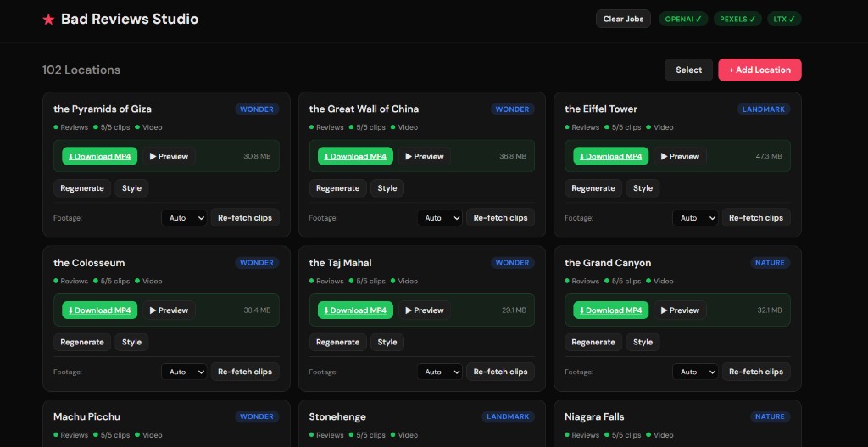868x447 pixels.
Task: Regenerate the Eiffel Tower video
Action: point(593,188)
